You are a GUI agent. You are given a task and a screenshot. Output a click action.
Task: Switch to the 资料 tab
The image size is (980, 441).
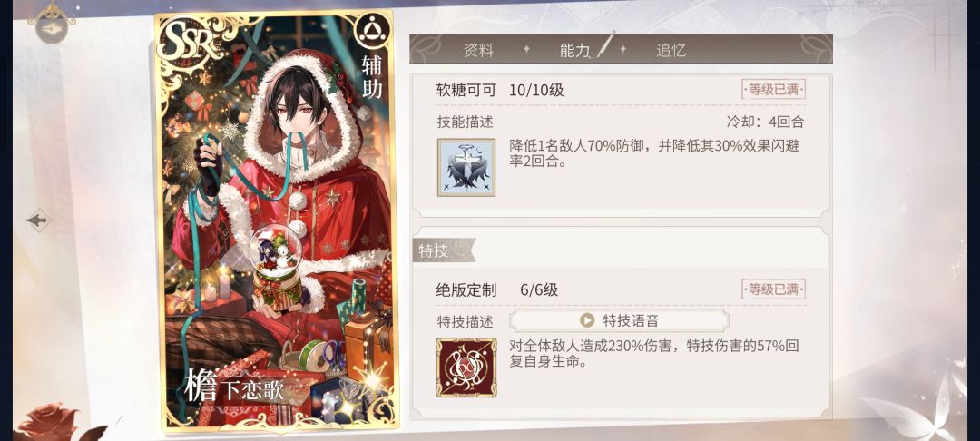(479, 50)
